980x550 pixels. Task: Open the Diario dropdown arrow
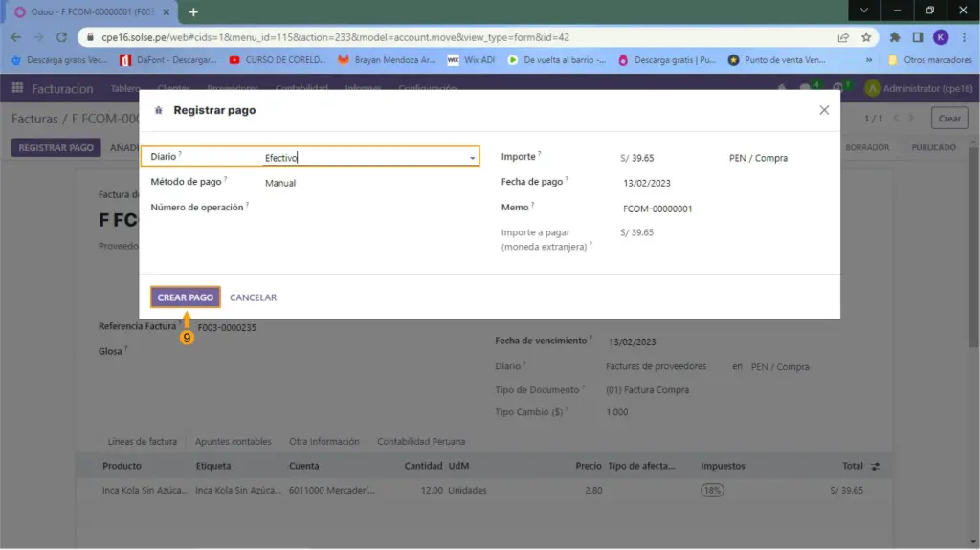pos(472,158)
